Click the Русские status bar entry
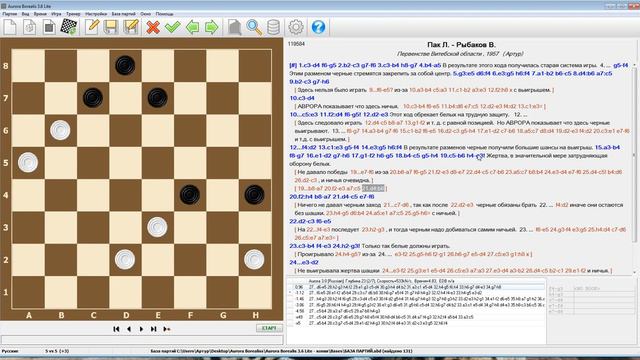 (10, 351)
